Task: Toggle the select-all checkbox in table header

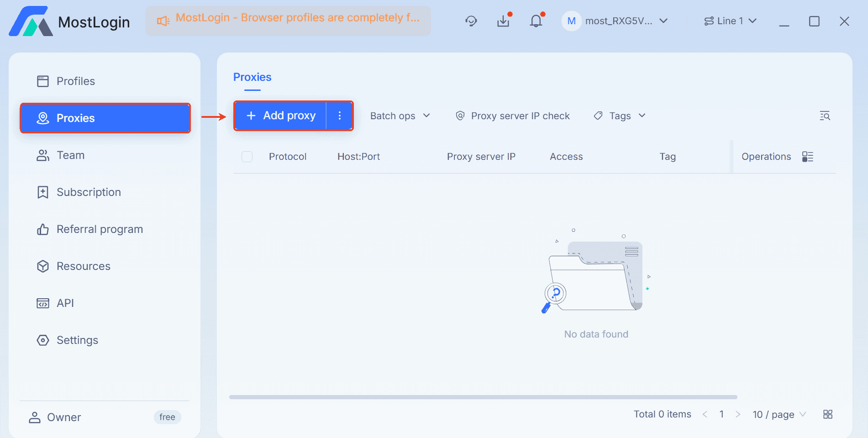Action: tap(247, 157)
